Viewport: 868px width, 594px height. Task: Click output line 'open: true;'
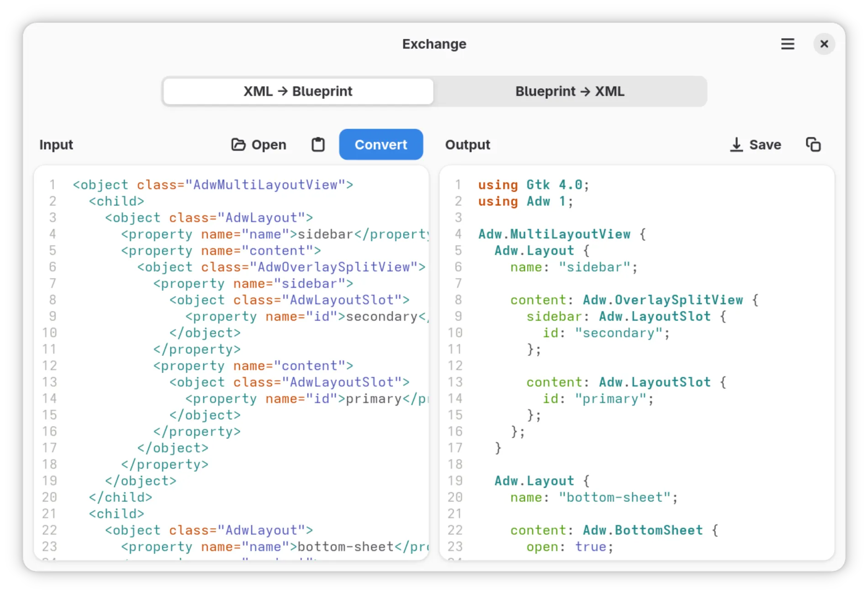[x=570, y=546]
